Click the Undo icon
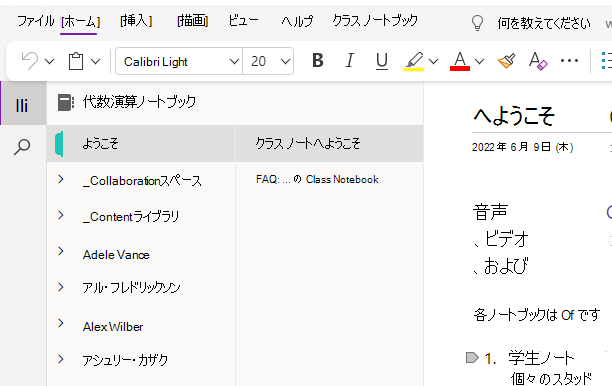The width and height of the screenshot is (612, 386). (30, 61)
